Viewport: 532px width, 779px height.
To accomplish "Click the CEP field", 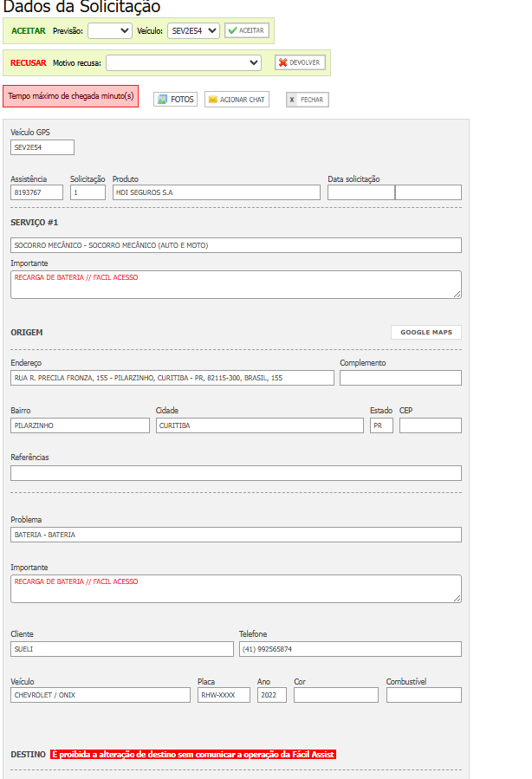I will click(430, 425).
